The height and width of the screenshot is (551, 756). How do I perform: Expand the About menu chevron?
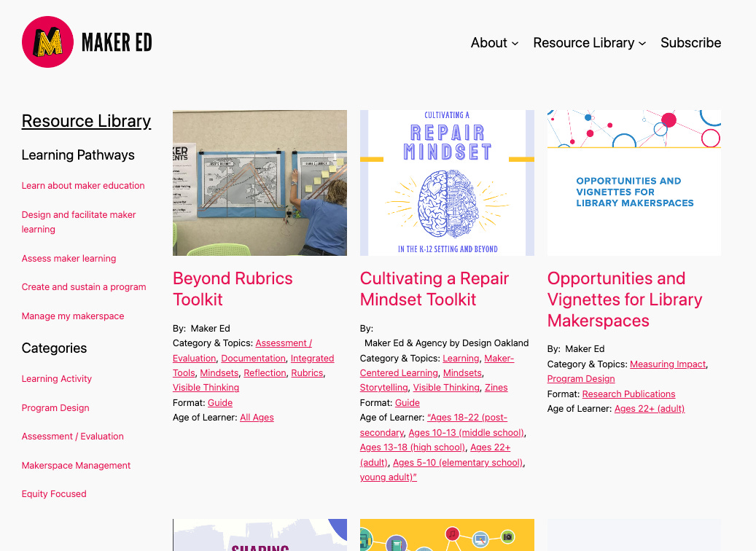click(515, 44)
